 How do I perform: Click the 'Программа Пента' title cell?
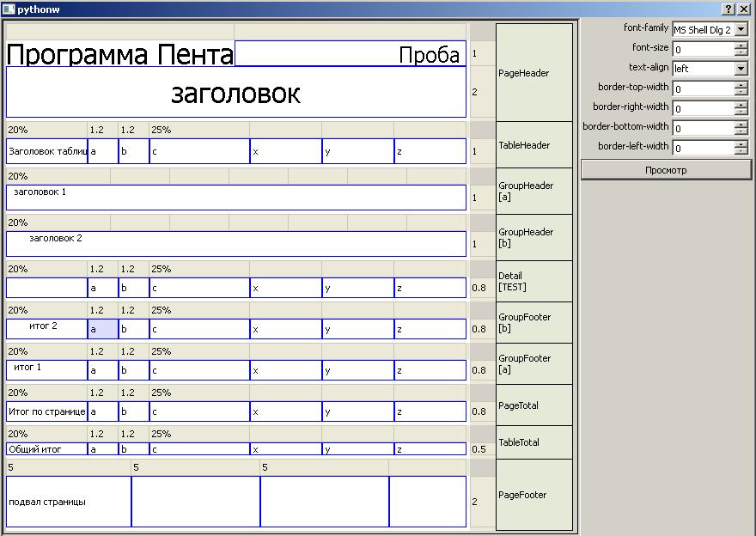point(119,55)
